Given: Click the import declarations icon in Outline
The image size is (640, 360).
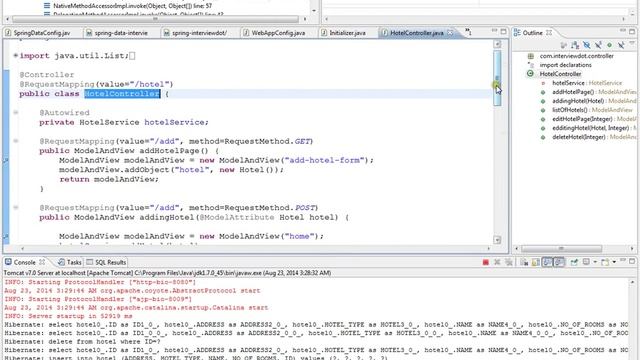Looking at the screenshot, I should pyautogui.click(x=531, y=65).
